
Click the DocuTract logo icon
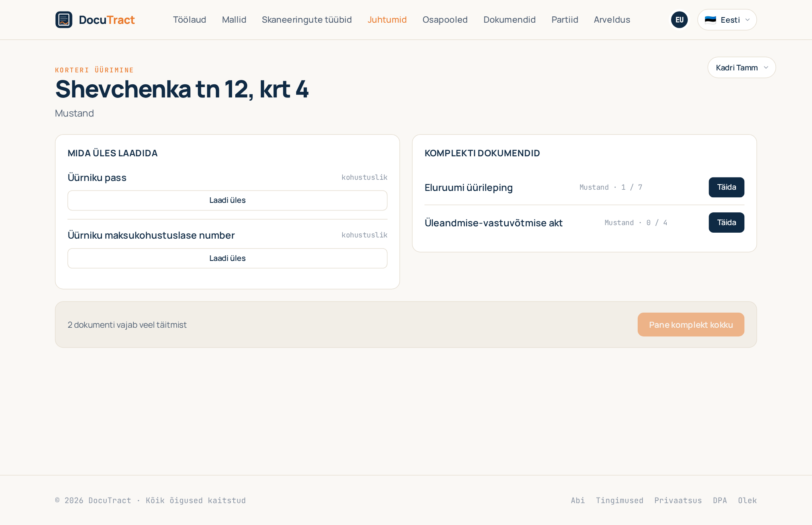coord(64,19)
